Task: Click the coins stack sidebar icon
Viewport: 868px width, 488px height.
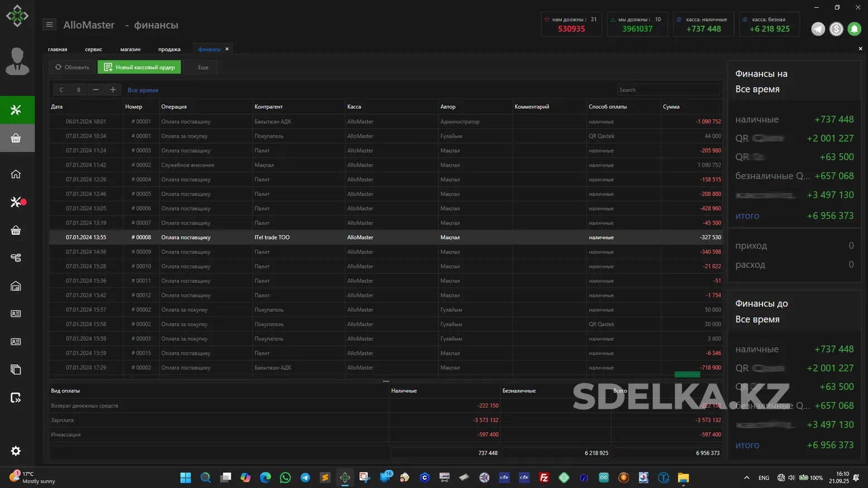Action: (16, 258)
